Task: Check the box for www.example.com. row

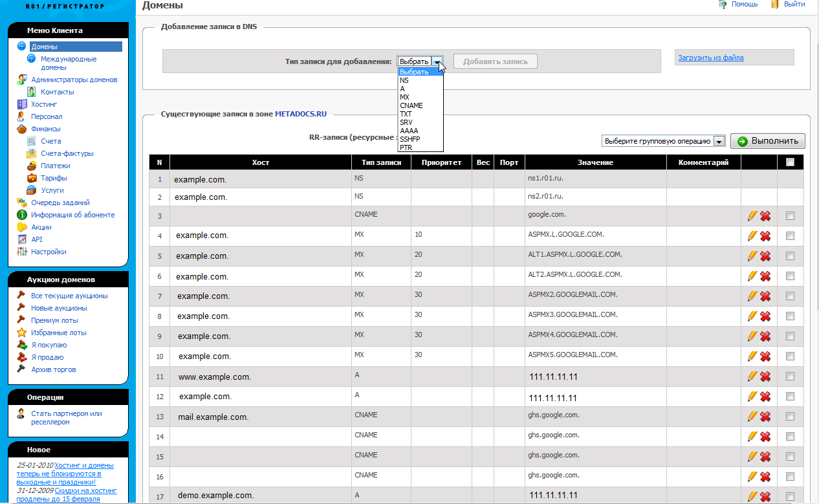Action: pos(790,377)
